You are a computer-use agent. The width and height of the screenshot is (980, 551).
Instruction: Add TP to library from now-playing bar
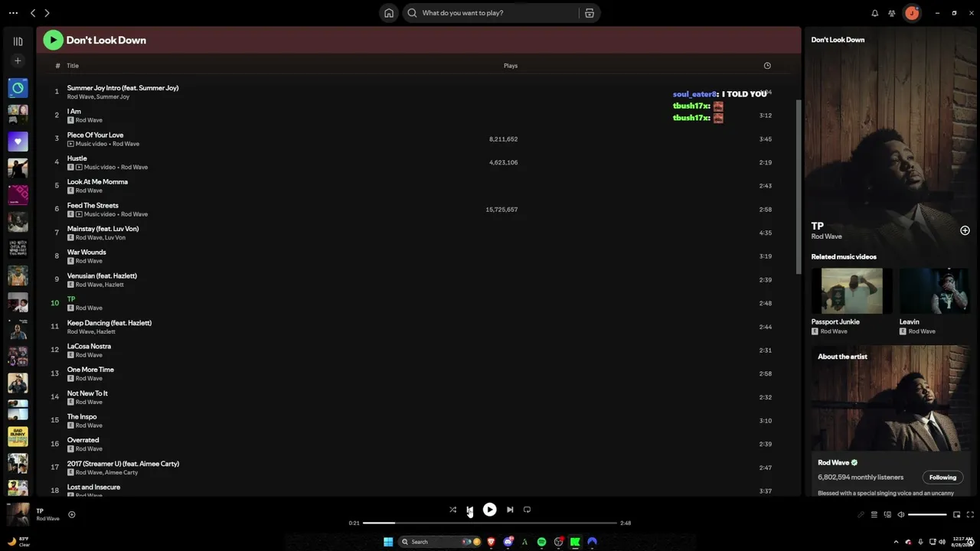71,514
